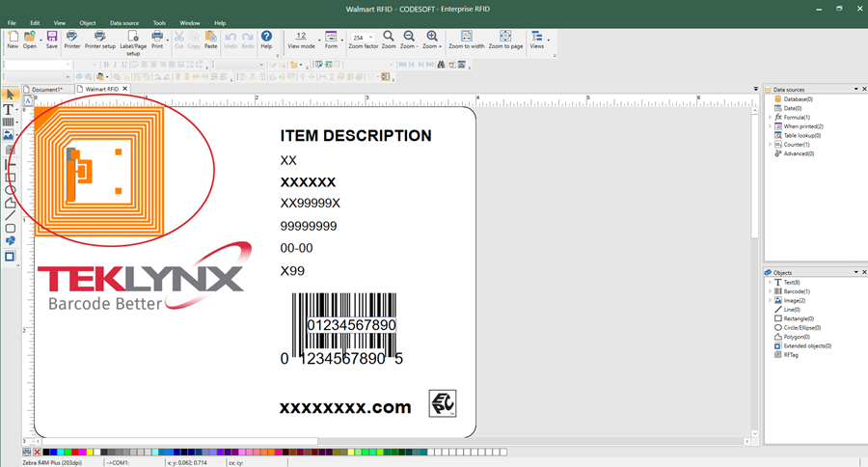Expand the Image(2) objects node

(770, 300)
